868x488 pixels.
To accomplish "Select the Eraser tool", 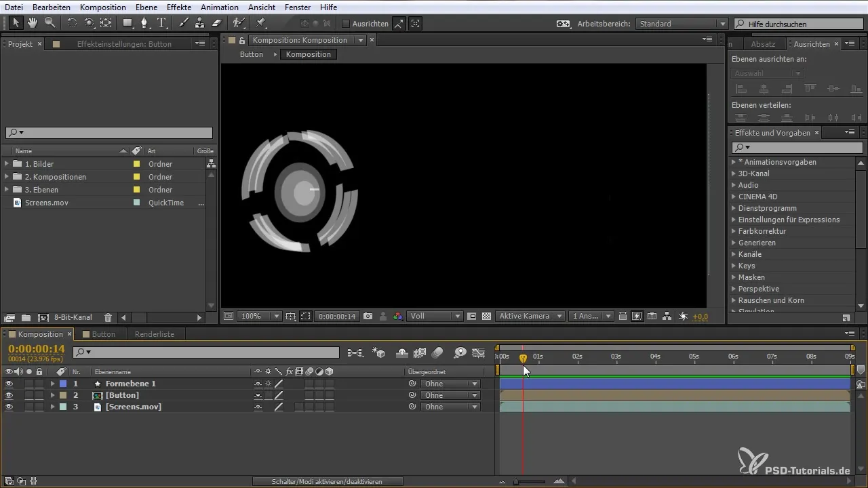I will coord(216,23).
